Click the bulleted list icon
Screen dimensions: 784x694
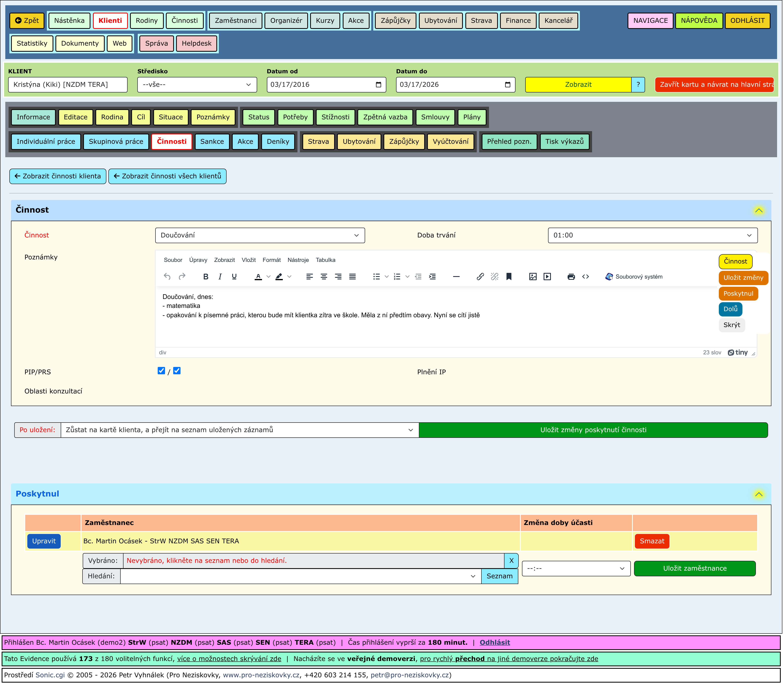377,277
